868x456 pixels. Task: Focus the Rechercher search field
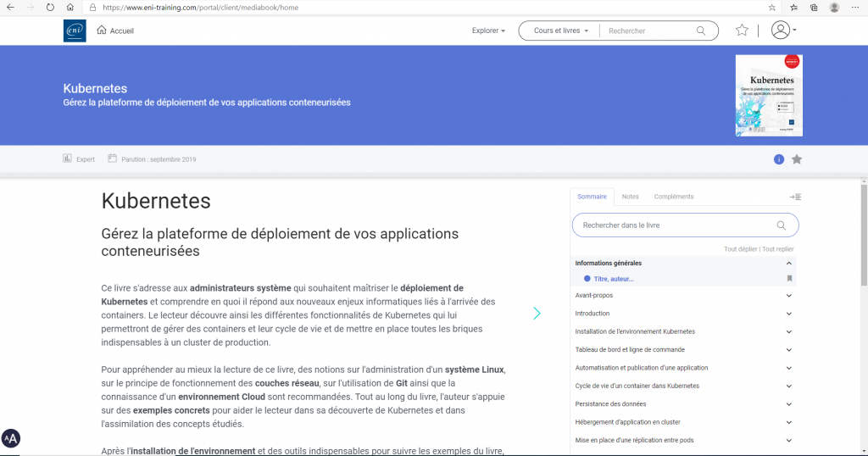[648, 31]
